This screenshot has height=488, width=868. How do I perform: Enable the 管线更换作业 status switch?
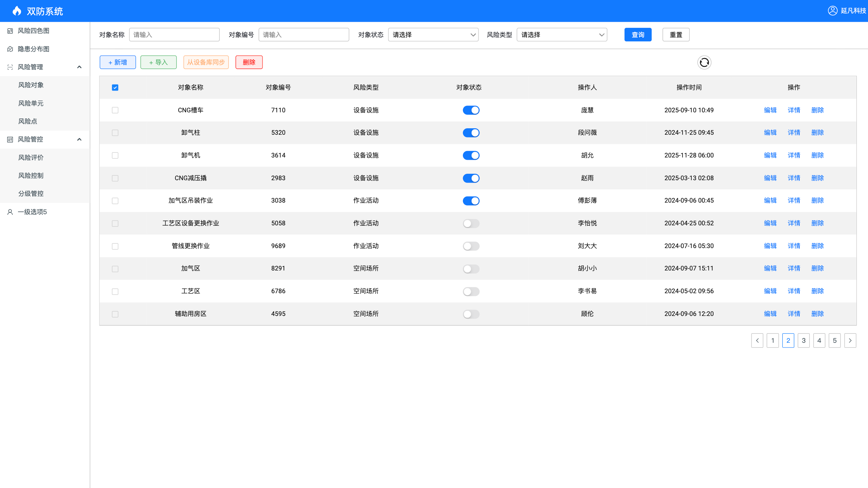(471, 246)
